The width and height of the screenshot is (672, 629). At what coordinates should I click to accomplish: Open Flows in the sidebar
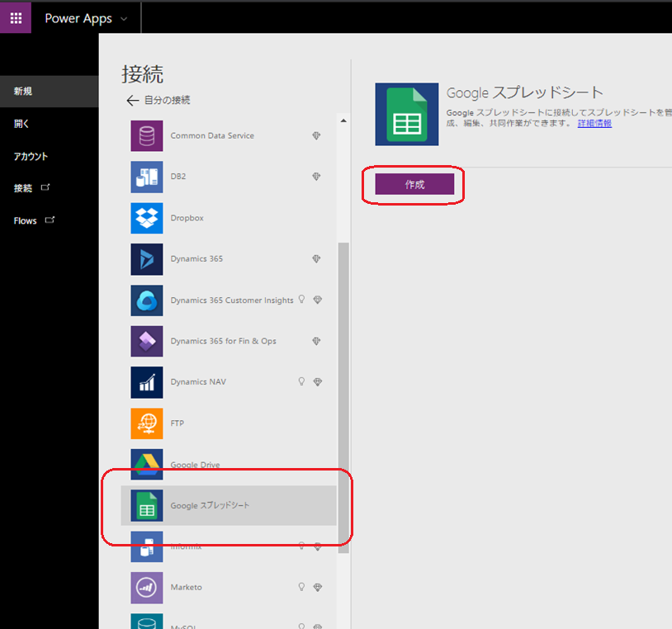pos(25,220)
